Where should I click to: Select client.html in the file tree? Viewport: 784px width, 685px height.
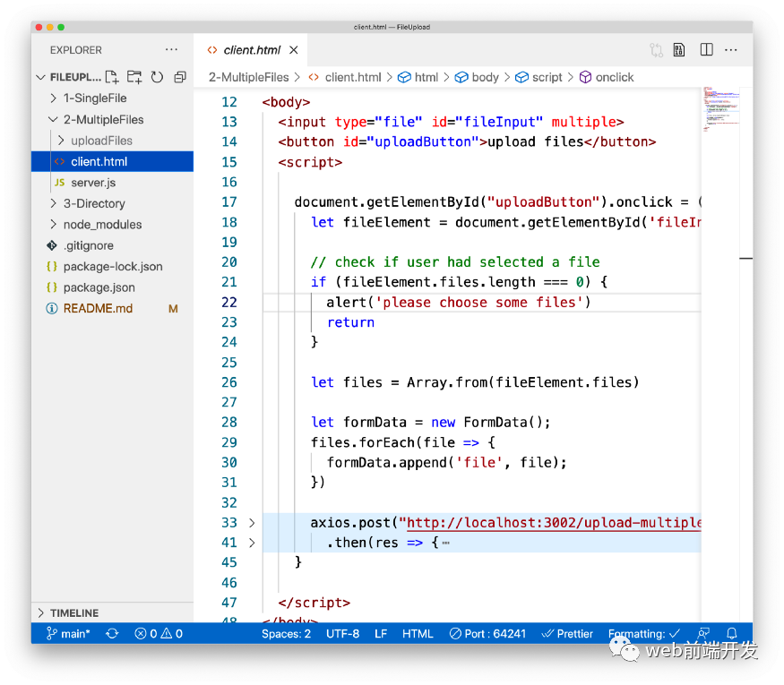pos(112,161)
